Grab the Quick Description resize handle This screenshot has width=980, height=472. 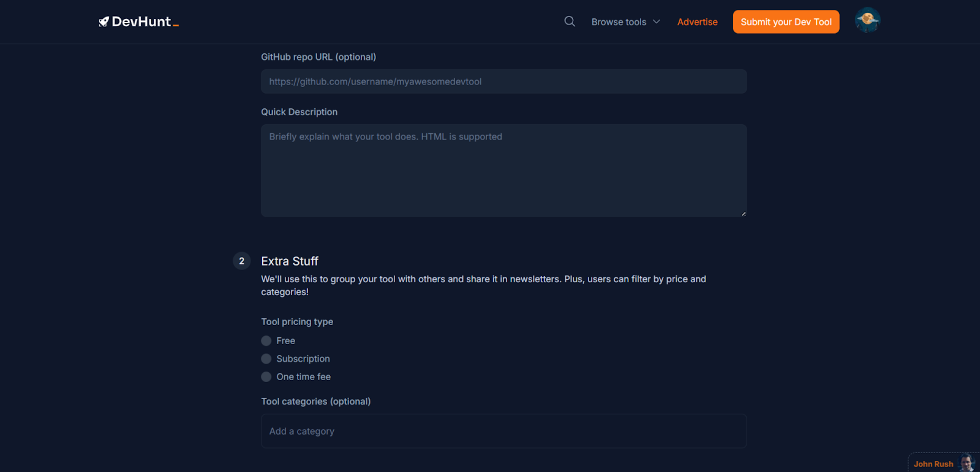pos(744,214)
